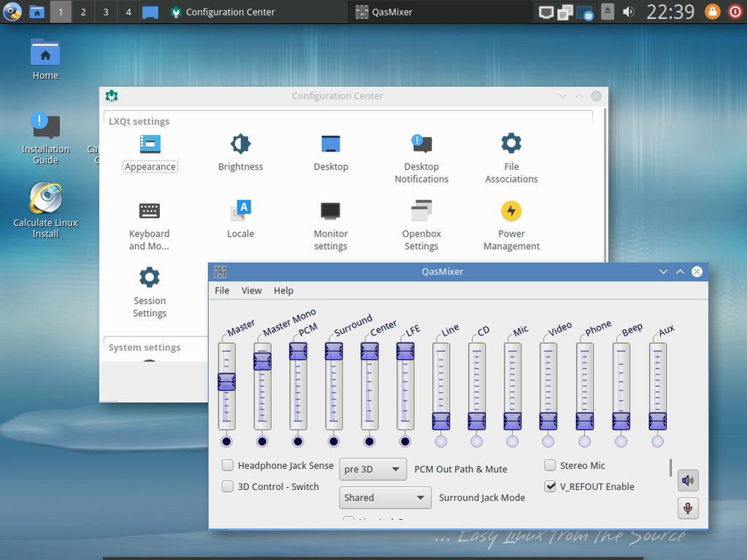Launch Calculate Linux Install desktop icon
Viewport: 747px width, 560px height.
45,210
